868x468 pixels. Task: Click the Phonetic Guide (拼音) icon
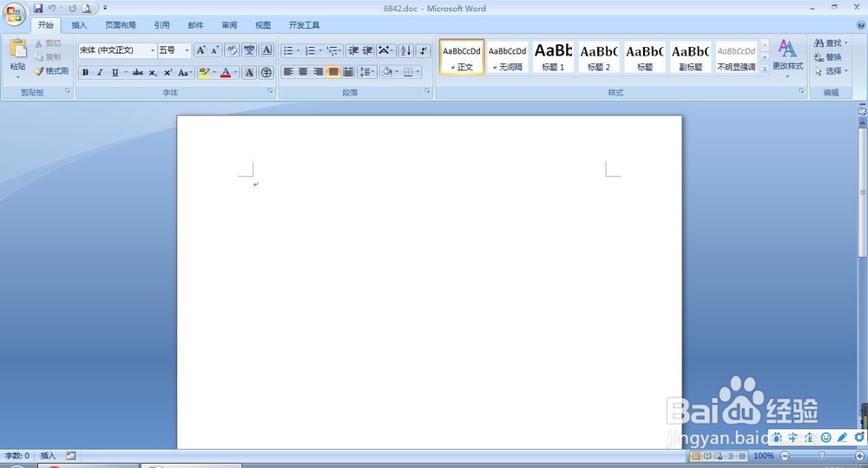(249, 50)
